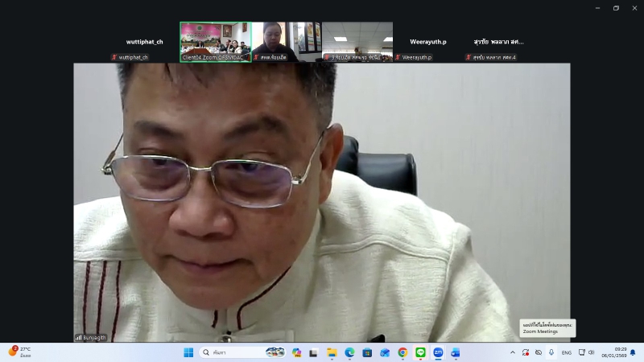Open File Explorer from the taskbar
The height and width of the screenshot is (362, 644).
click(x=332, y=352)
